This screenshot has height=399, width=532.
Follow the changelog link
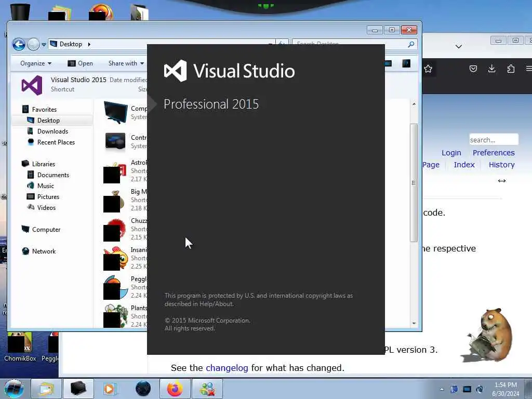tap(227, 368)
